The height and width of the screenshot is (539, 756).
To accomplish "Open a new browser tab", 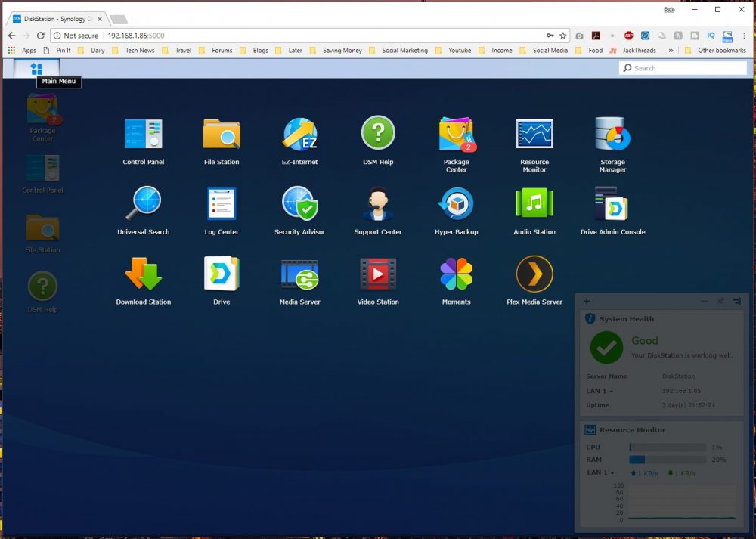I will [x=119, y=20].
